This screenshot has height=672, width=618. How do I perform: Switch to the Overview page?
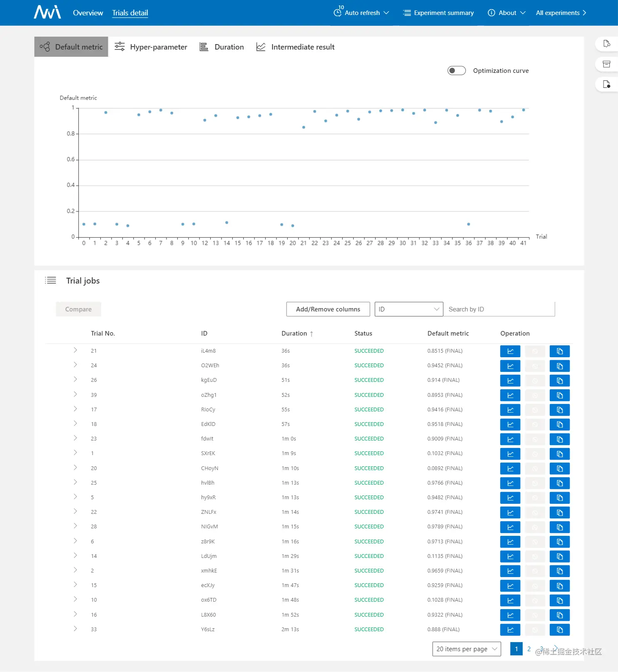pos(88,13)
